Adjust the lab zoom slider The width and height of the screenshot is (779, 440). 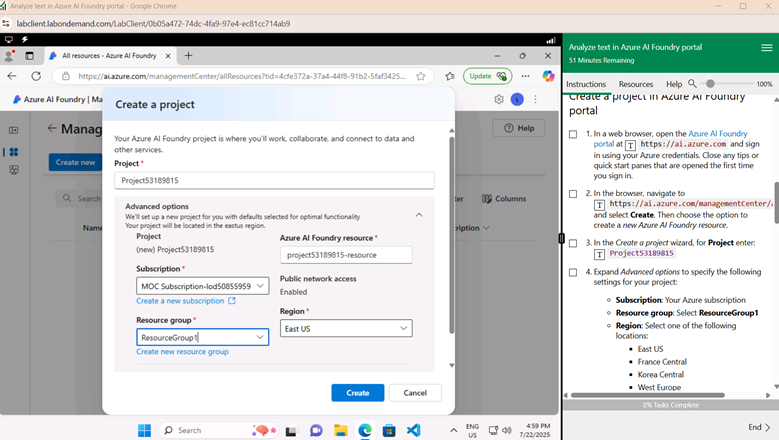(710, 84)
